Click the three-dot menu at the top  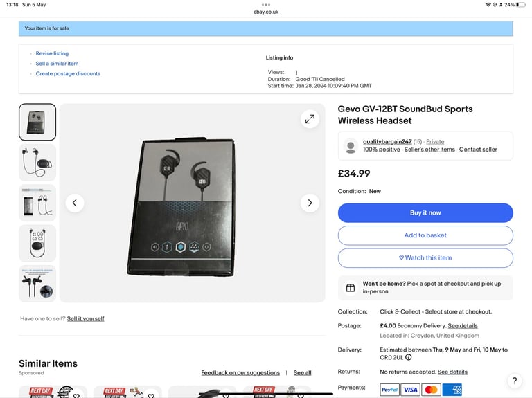[266, 5]
